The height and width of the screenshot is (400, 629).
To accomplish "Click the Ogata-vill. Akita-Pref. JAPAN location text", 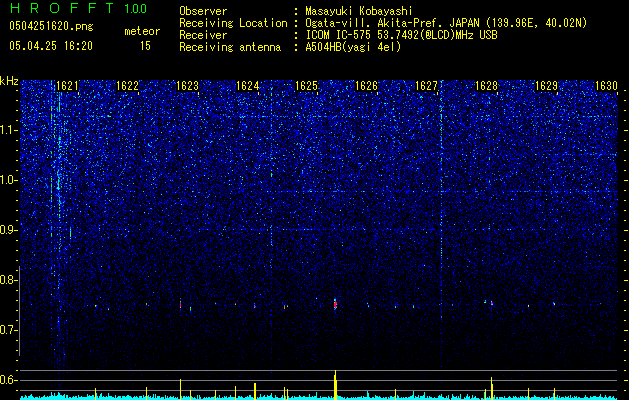I will pyautogui.click(x=446, y=23).
